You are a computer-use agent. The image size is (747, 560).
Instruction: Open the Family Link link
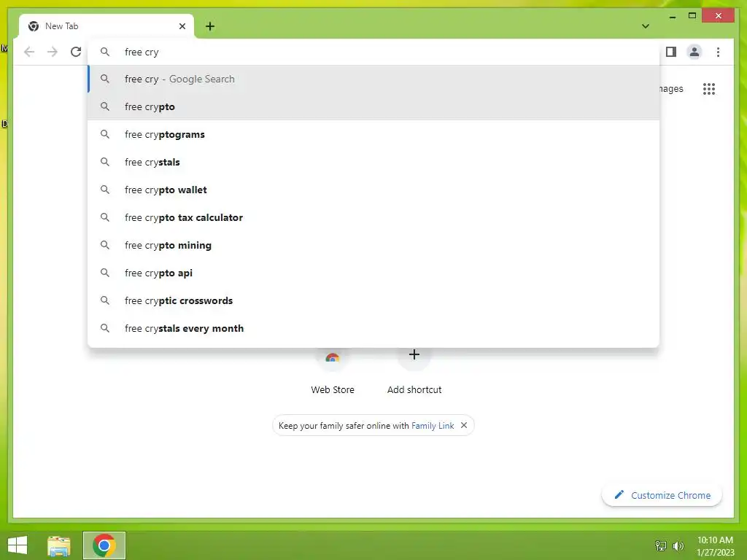tap(433, 426)
